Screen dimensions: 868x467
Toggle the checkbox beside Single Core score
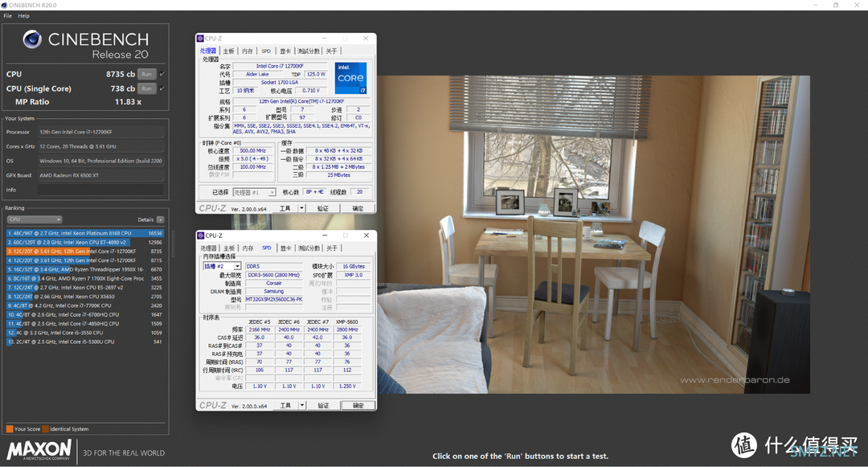162,88
